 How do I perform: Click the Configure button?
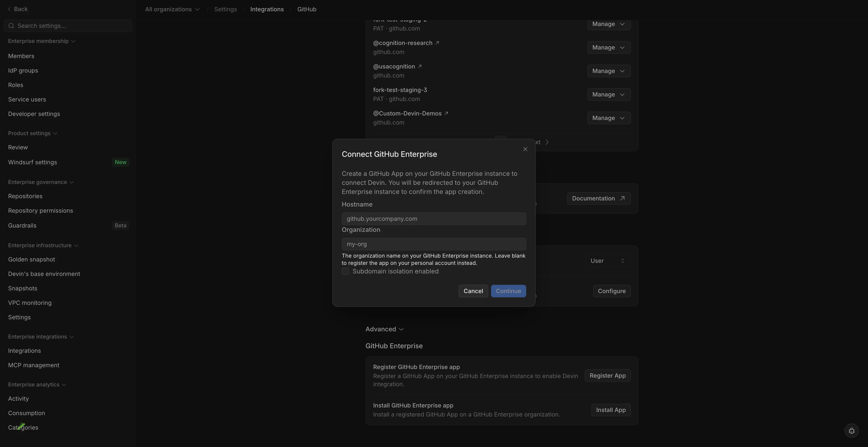pos(612,291)
